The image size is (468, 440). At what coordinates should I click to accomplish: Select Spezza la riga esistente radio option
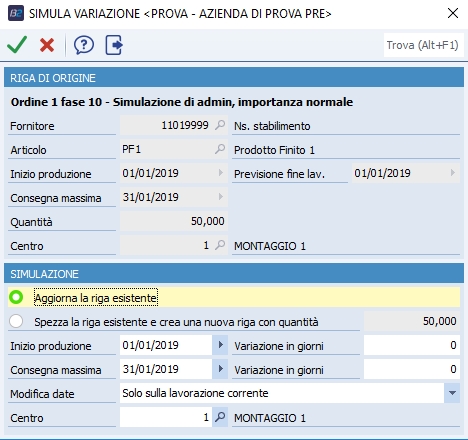pyautogui.click(x=16, y=321)
